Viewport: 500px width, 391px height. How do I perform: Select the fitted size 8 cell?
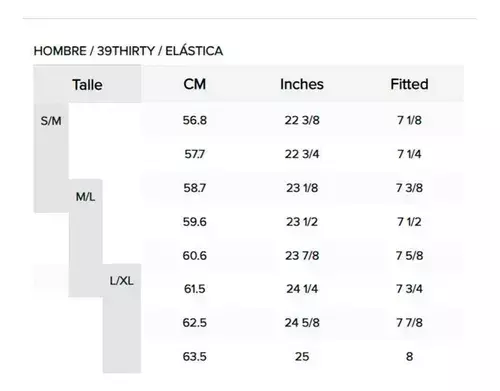[409, 357]
